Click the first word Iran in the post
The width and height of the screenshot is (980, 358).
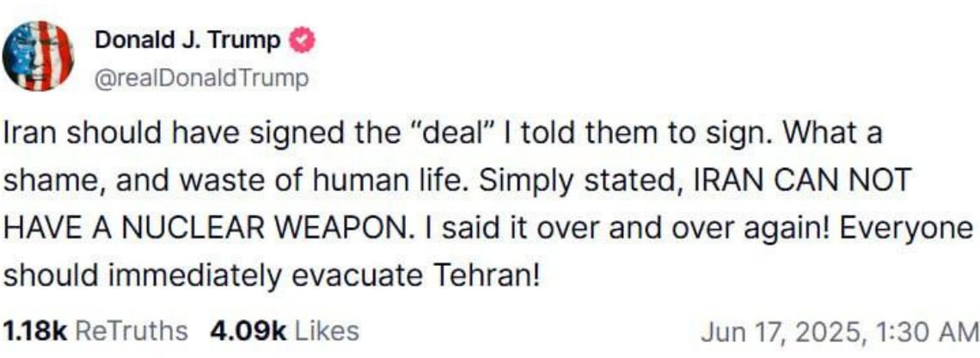[x=29, y=136]
